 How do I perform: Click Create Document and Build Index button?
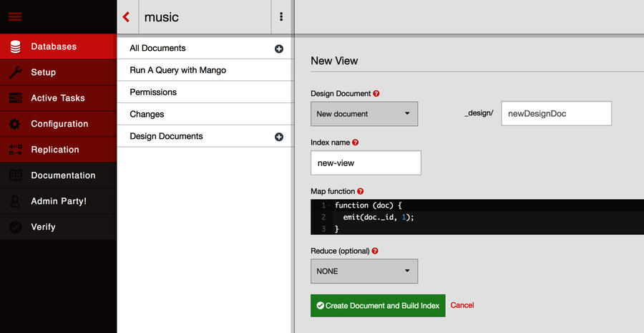(378, 306)
